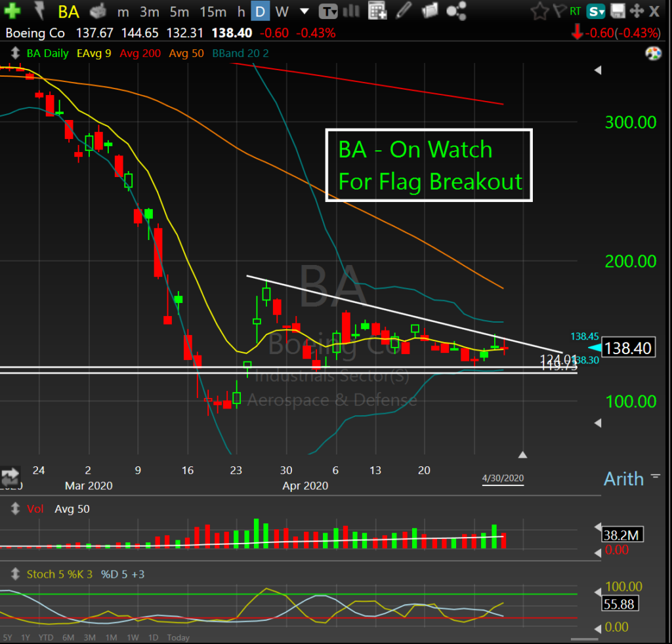Select the text annotation T tool

point(328,12)
